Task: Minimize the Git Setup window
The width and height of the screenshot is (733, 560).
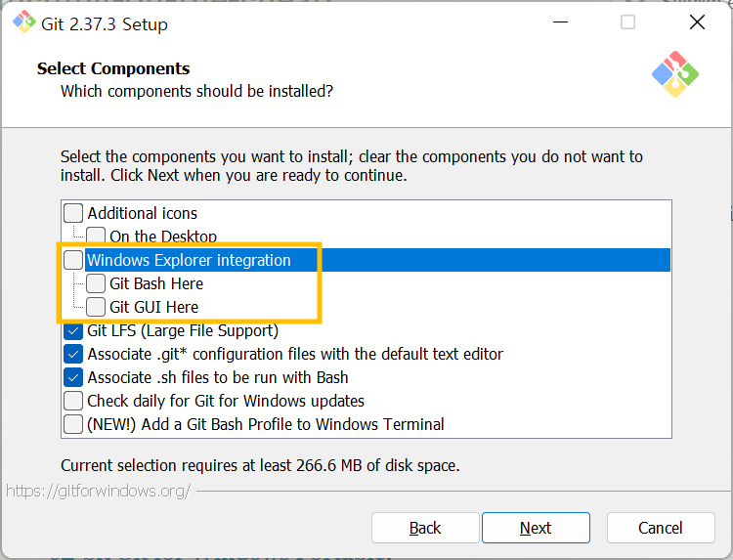Action: [x=560, y=22]
